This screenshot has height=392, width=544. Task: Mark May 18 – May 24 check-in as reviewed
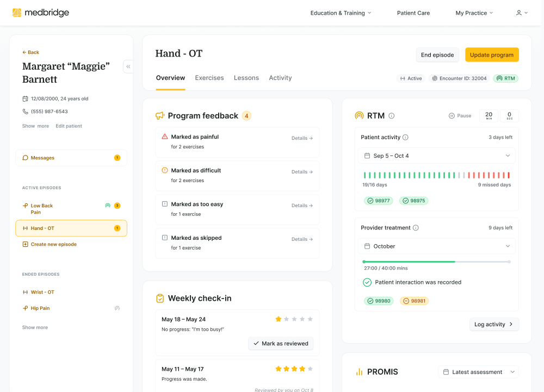point(281,344)
